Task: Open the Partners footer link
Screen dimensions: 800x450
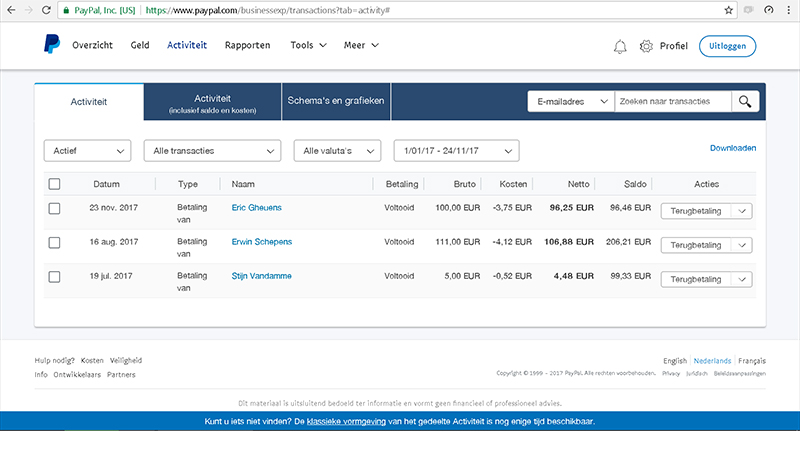Action: (x=121, y=374)
